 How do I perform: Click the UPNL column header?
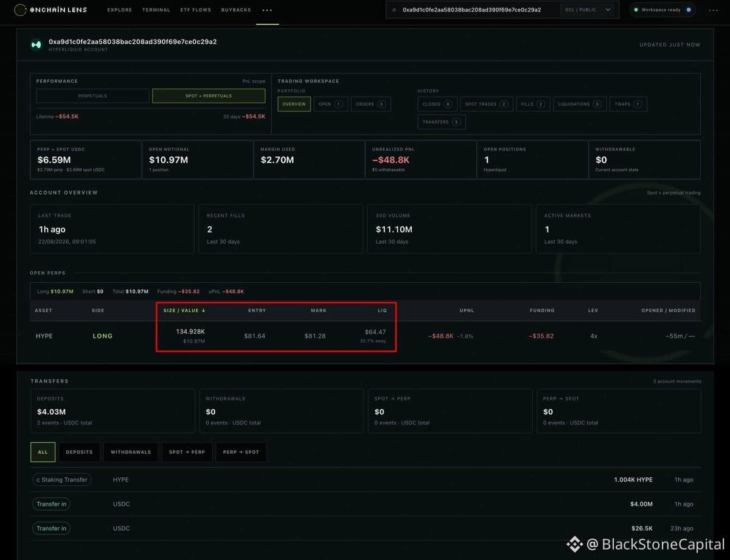(467, 310)
